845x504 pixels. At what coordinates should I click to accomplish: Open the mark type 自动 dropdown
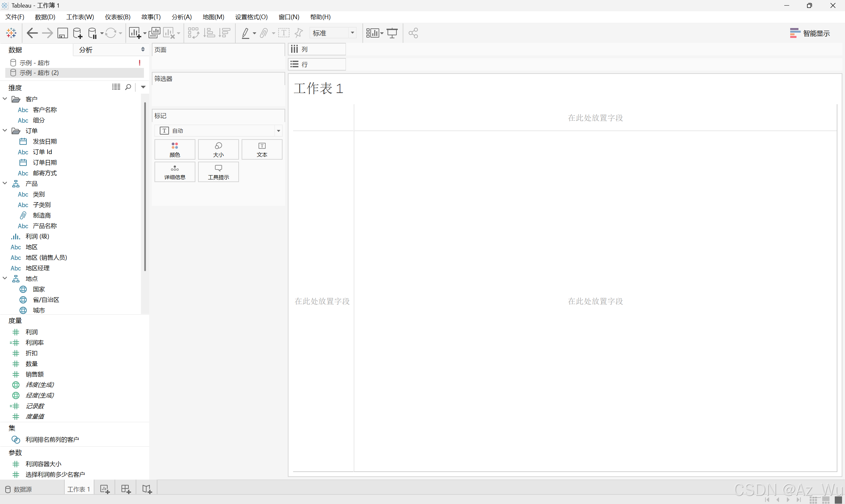pyautogui.click(x=278, y=131)
